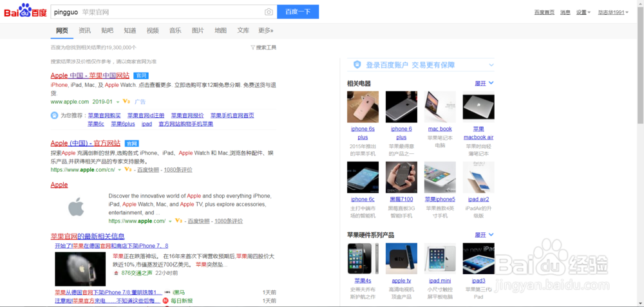The image size is (644, 307).
Task: Open iphone 6c product thumbnail
Action: (363, 177)
